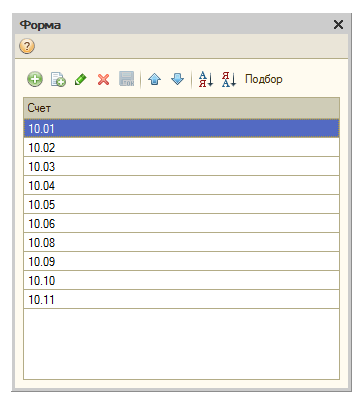Click the Copy row icon
Image resolution: width=362 pixels, height=400 pixels.
click(x=58, y=79)
